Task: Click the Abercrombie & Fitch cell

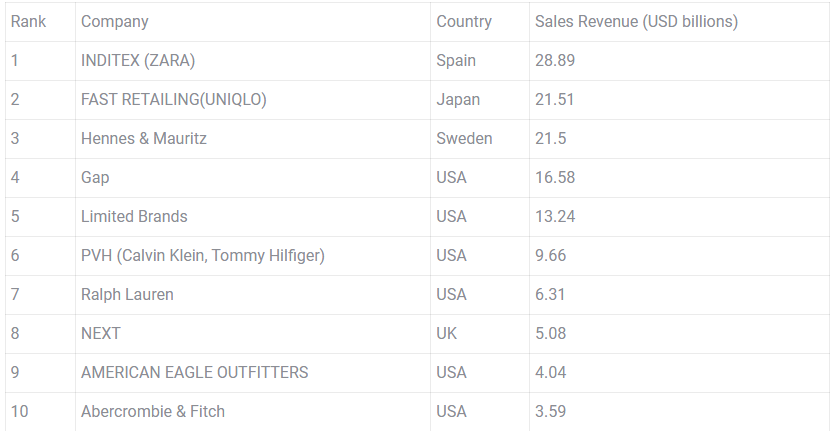Action: (x=153, y=412)
